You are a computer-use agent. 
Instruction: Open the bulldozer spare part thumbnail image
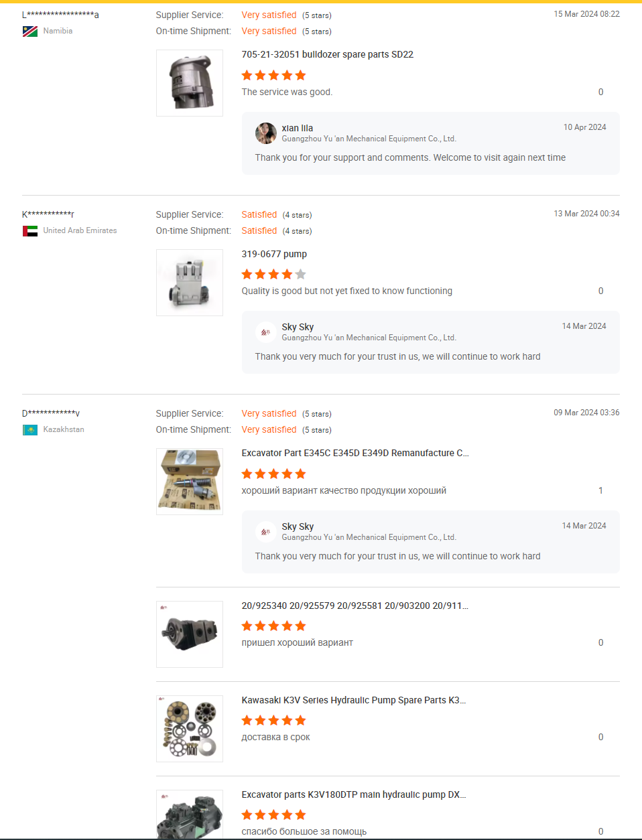190,83
